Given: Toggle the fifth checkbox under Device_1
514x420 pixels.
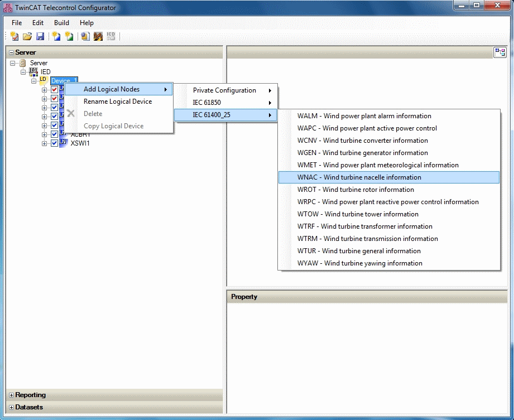Looking at the screenshot, I should (55, 125).
